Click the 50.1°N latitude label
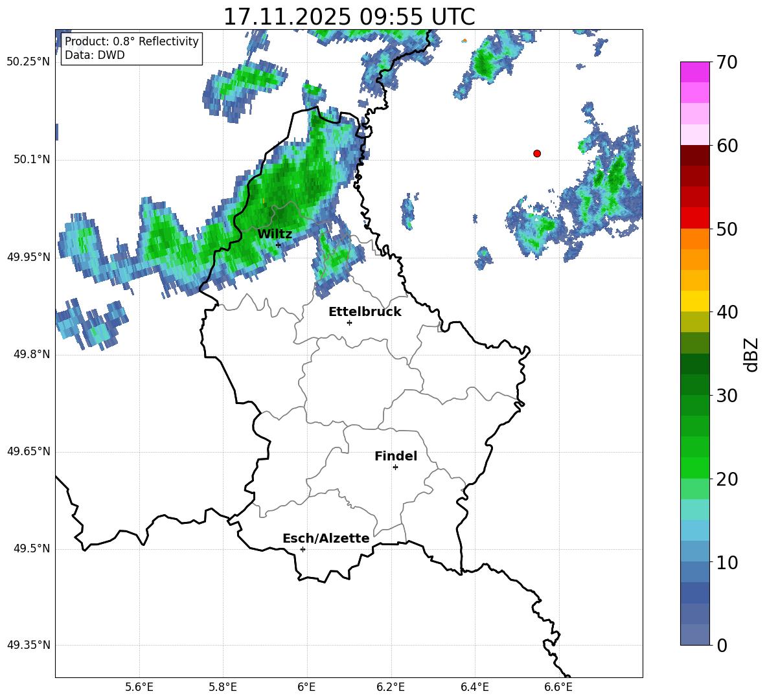The height and width of the screenshot is (700, 767). [x=32, y=159]
